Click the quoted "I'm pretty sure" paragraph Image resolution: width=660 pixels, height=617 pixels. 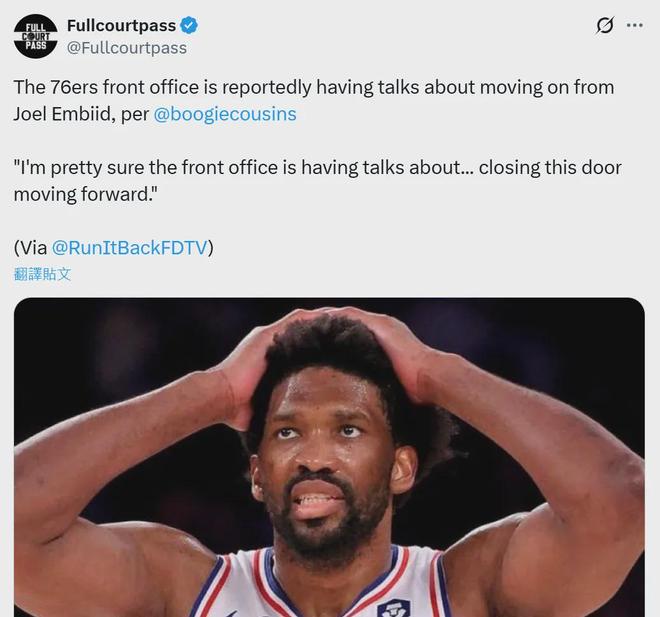(x=317, y=181)
